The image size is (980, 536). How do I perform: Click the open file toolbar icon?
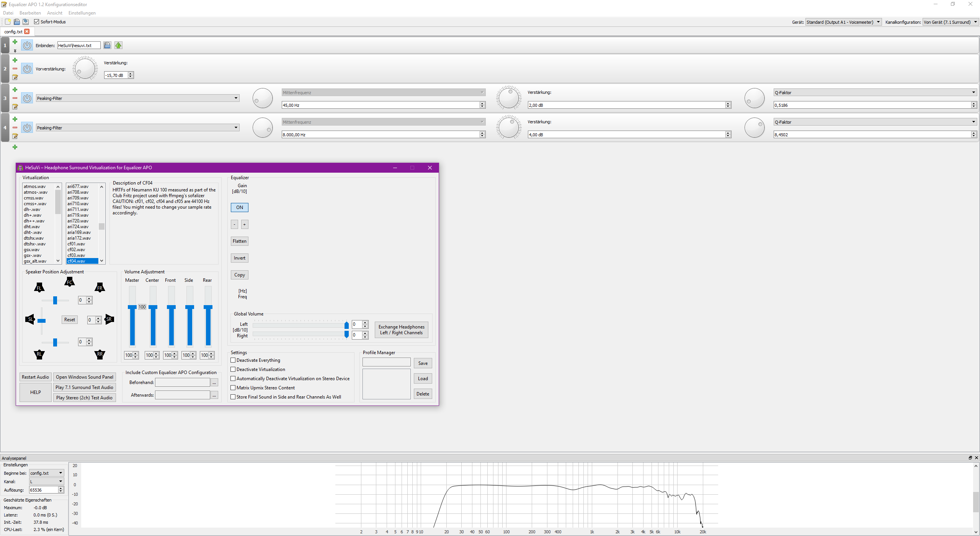pyautogui.click(x=16, y=22)
